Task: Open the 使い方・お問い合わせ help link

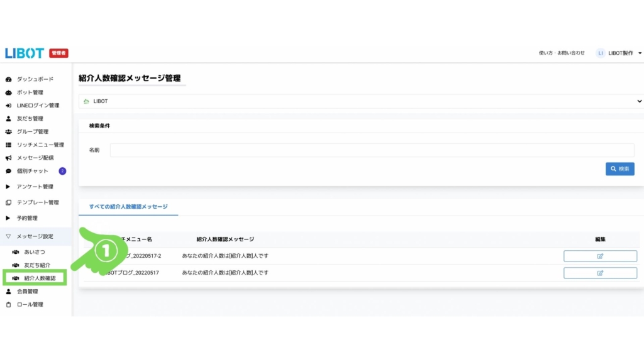Action: (562, 53)
